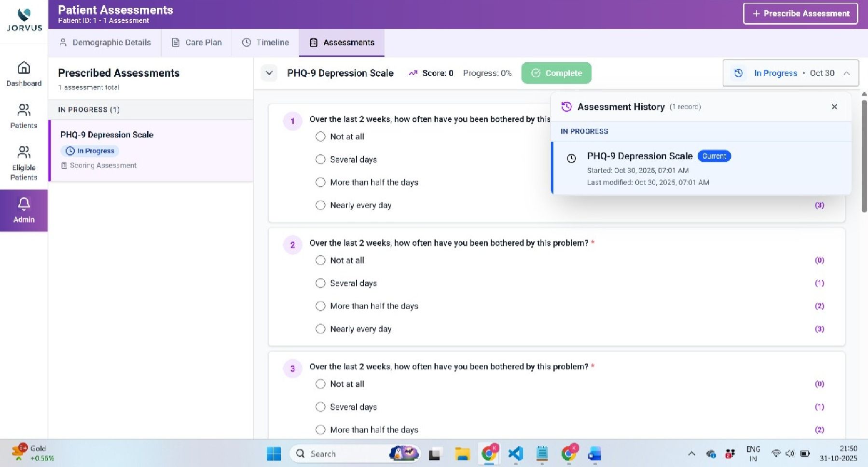Click the clock icon next to PHQ-9 history entry
Screen dimensions: 868x467
572,158
